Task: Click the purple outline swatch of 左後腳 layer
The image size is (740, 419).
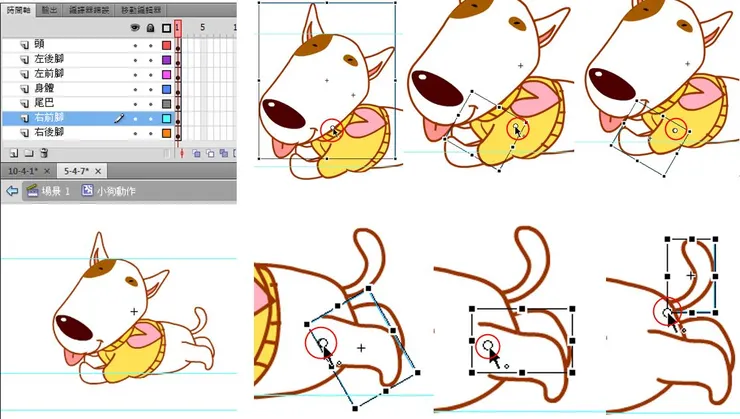Action: (x=167, y=60)
